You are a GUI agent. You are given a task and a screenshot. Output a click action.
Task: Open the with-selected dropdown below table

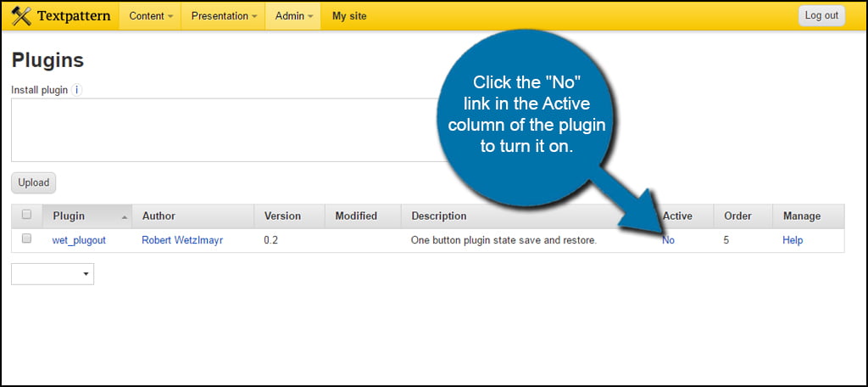click(53, 274)
